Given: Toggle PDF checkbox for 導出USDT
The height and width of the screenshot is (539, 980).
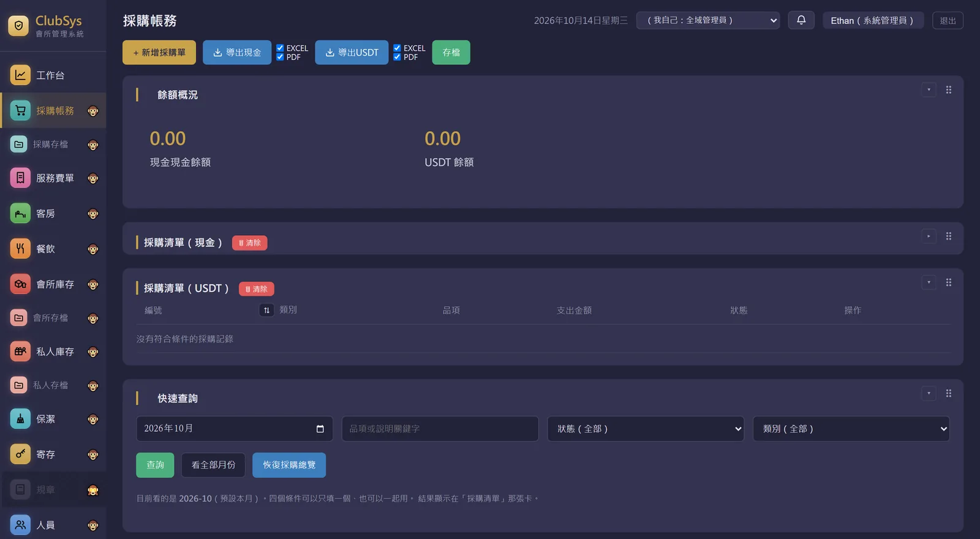Looking at the screenshot, I should pos(397,57).
